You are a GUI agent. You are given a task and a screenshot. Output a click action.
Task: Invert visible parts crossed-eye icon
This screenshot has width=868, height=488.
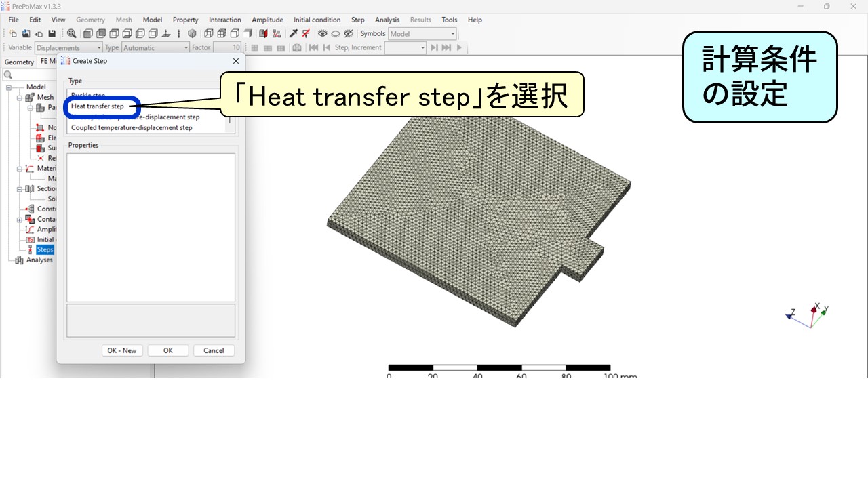[349, 33]
